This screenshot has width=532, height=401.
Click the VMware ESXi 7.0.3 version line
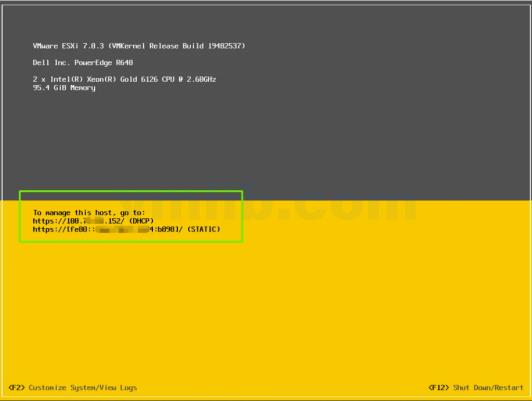click(x=139, y=46)
